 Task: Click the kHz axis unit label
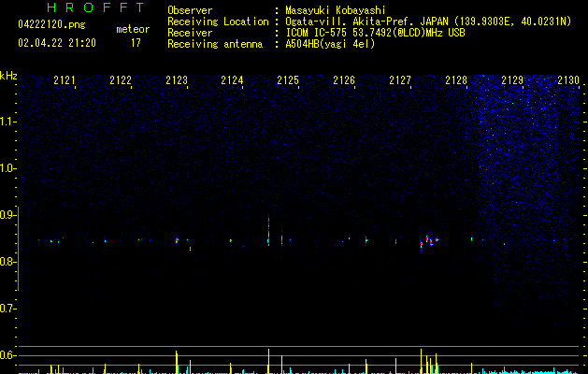pos(8,76)
